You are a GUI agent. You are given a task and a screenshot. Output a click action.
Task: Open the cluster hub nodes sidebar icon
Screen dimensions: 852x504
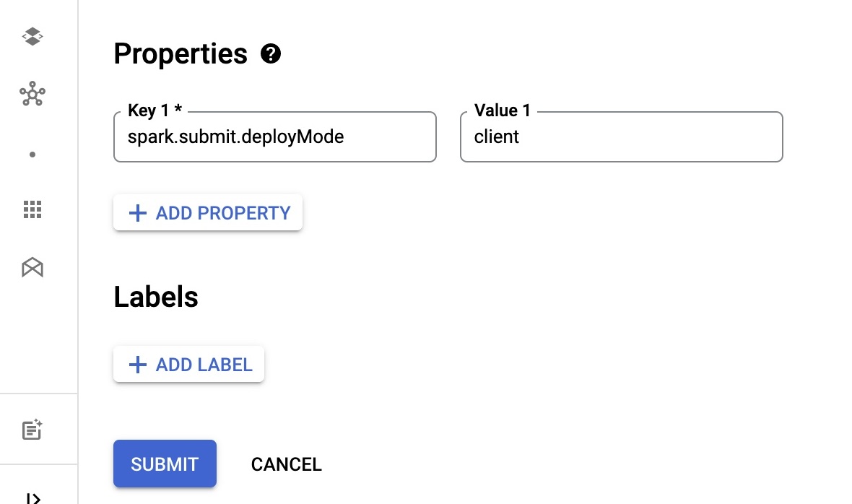point(32,95)
